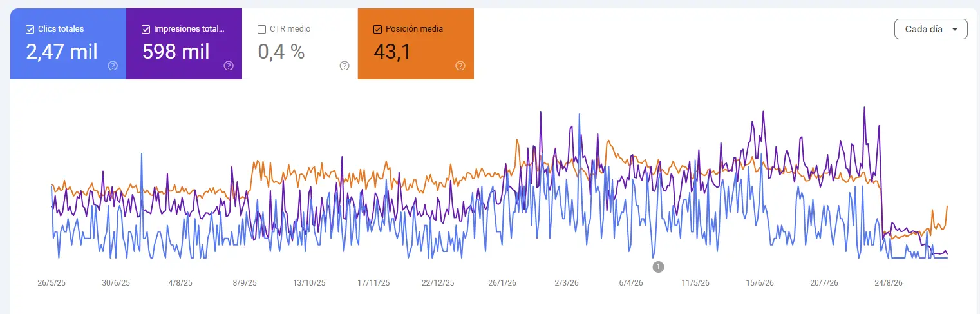Click the 0,4 % CTR value
Image resolution: width=980 pixels, height=314 pixels.
pyautogui.click(x=281, y=52)
